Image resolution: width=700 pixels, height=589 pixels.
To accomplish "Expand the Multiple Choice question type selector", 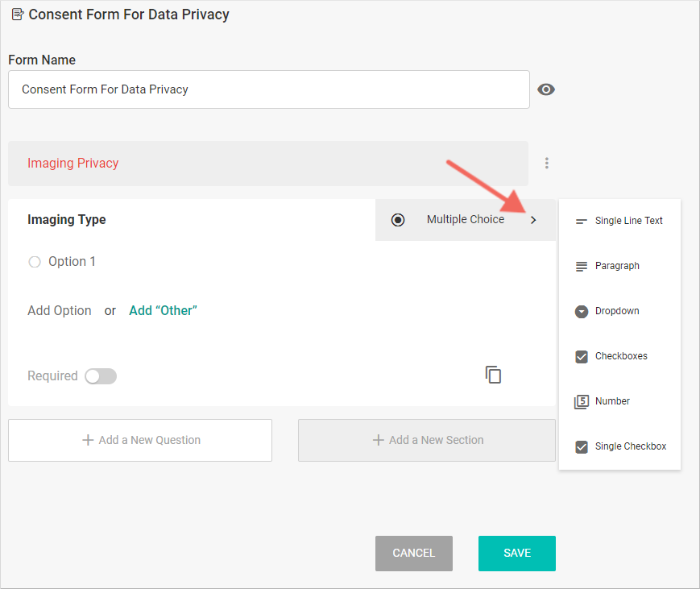I will [x=465, y=220].
